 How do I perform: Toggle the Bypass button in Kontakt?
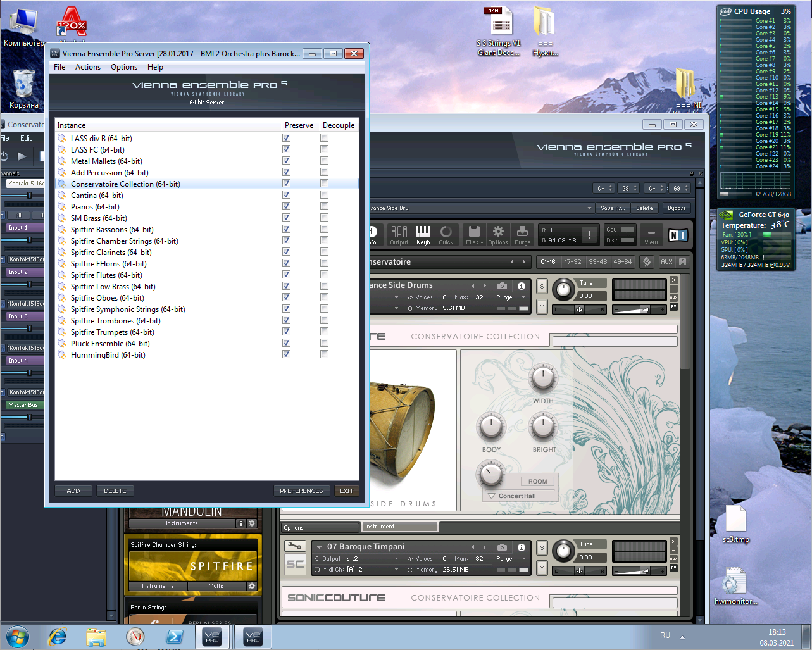click(x=677, y=208)
